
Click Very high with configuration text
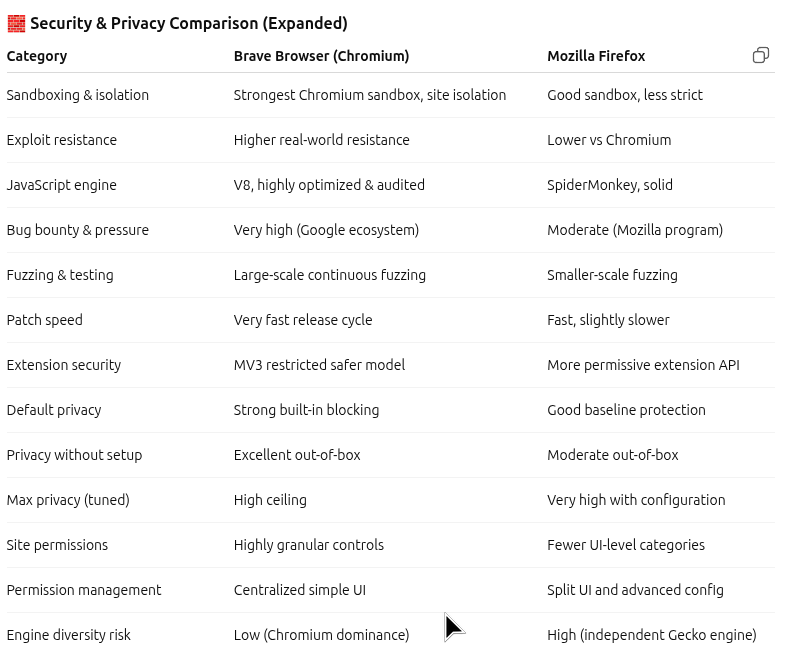click(x=636, y=500)
